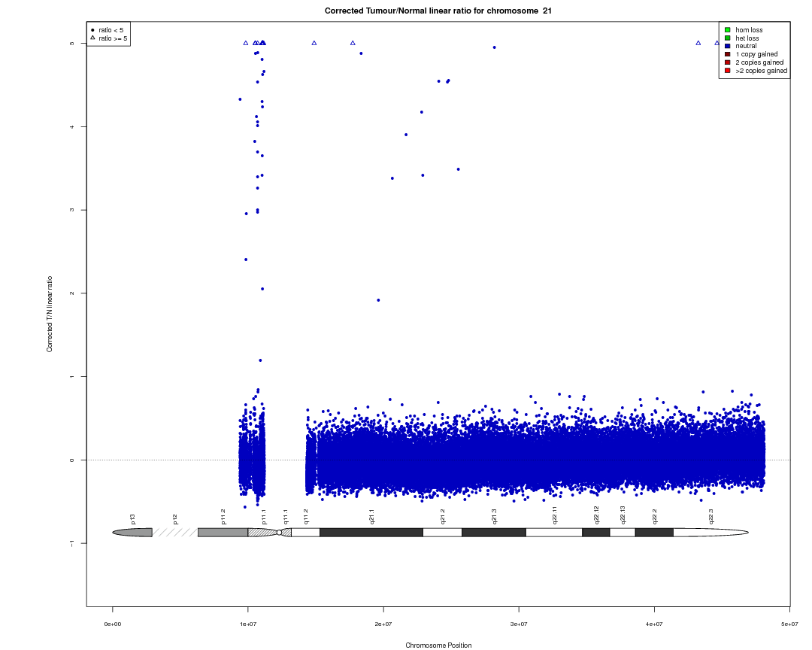Click the p12 cytoband label

[175, 519]
